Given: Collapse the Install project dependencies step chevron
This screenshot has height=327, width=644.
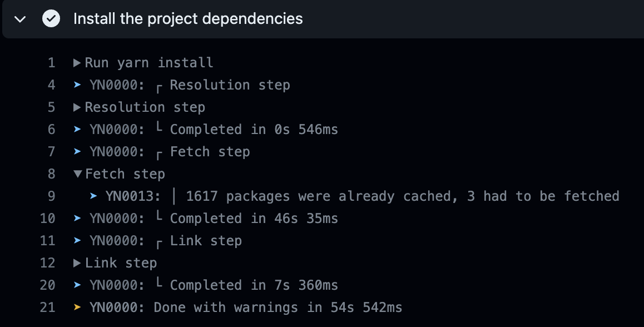Looking at the screenshot, I should coord(21,19).
